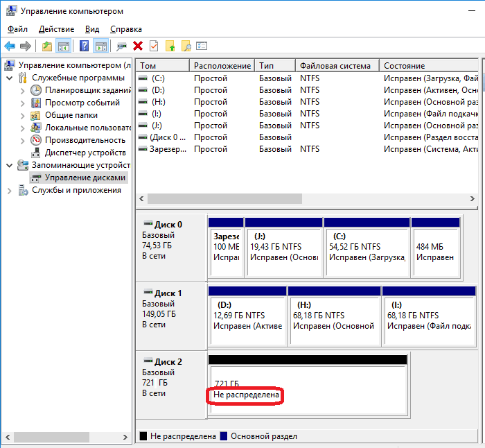Click the settings list toolbar icon
Image resolution: width=485 pixels, height=448 pixels.
(202, 46)
